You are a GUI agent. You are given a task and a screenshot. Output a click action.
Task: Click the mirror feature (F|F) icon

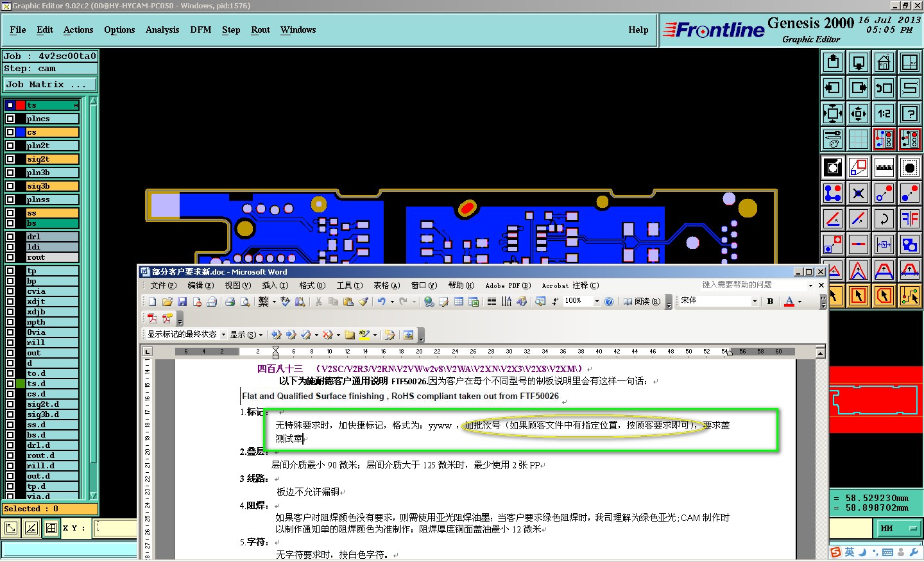pyautogui.click(x=910, y=219)
